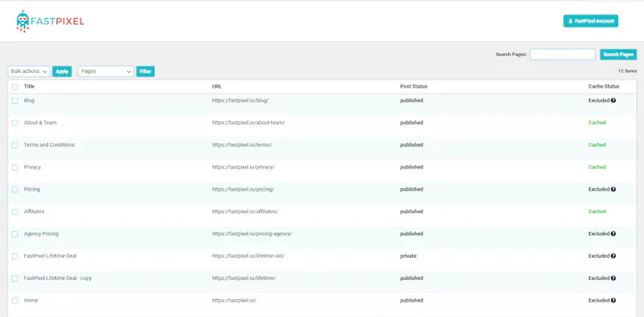Click the Apply button
Image resolution: width=644 pixels, height=317 pixels.
(x=62, y=71)
